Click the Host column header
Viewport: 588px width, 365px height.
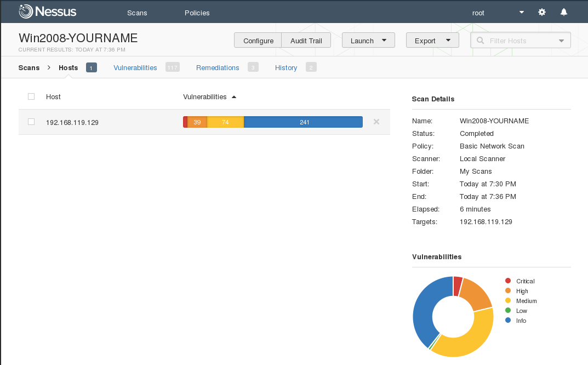(x=53, y=97)
